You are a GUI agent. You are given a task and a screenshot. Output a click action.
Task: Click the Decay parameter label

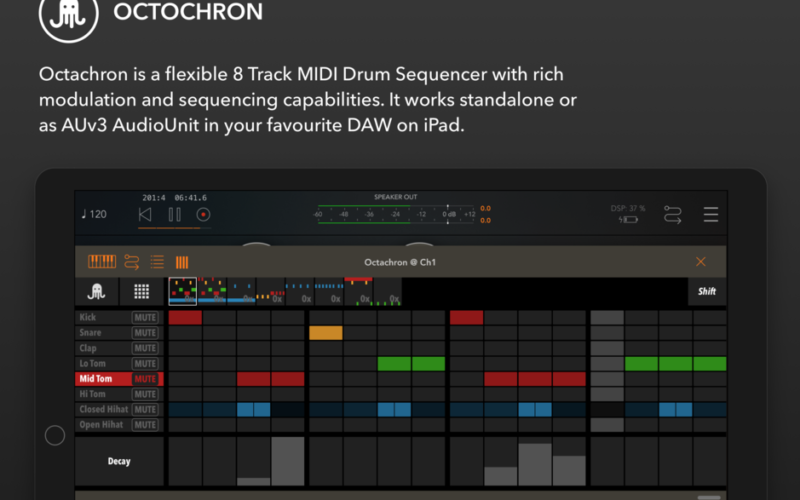(x=119, y=461)
